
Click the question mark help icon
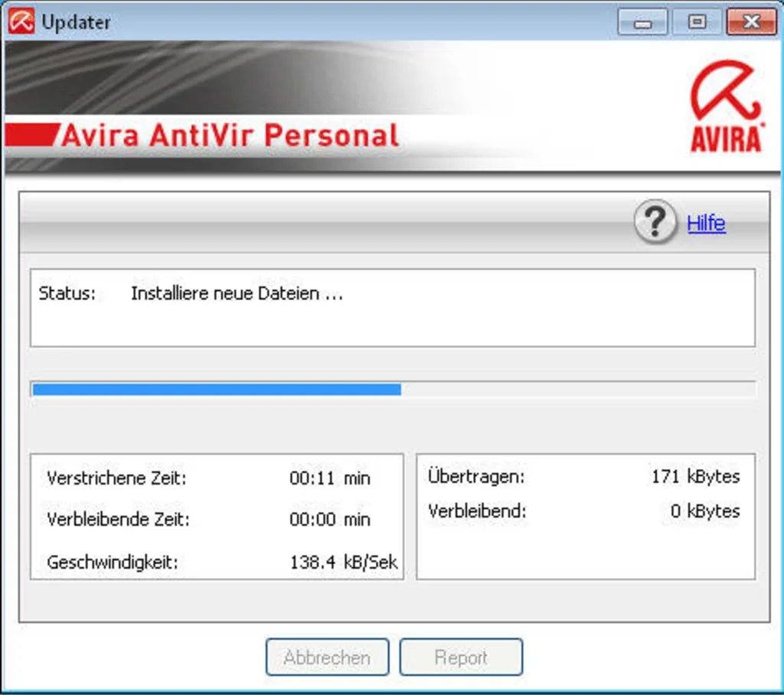(655, 223)
